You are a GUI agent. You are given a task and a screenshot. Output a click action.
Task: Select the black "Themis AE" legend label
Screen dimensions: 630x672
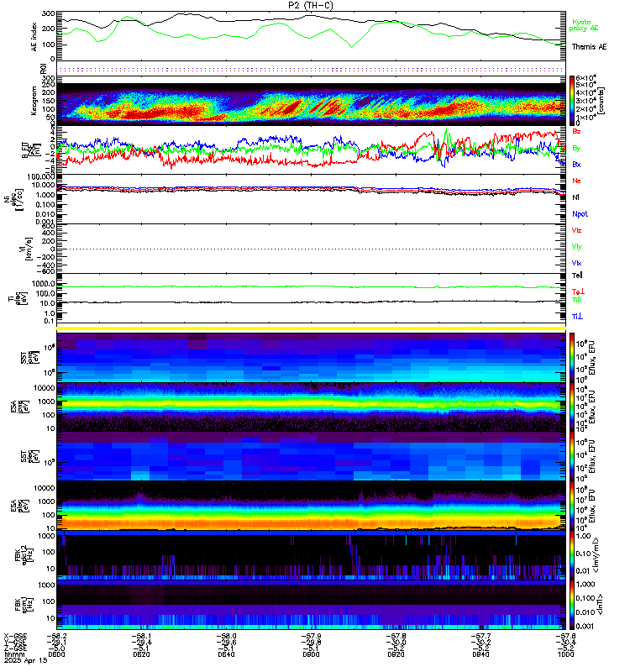589,47
